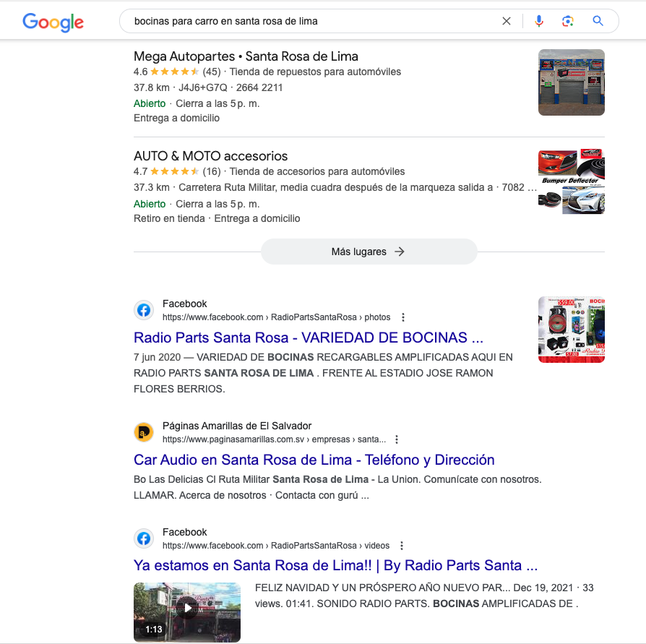Click 'Tienda de repuestos para automóviles' text

[x=315, y=72]
